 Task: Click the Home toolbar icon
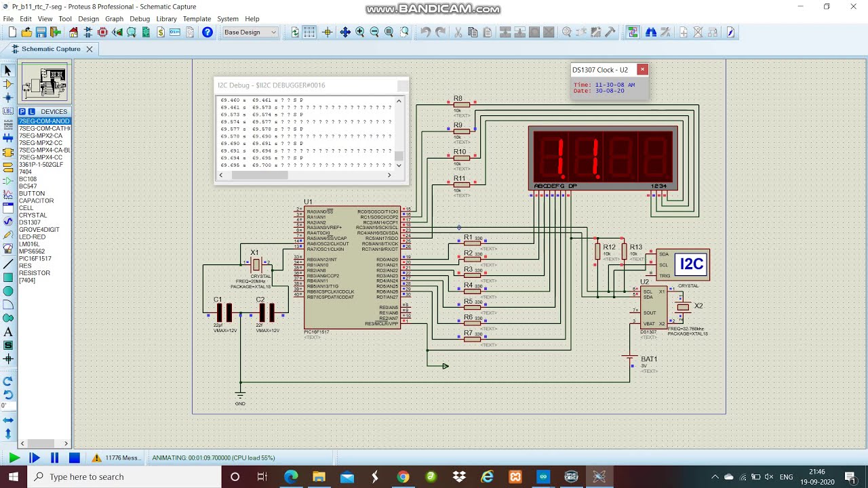(x=73, y=32)
